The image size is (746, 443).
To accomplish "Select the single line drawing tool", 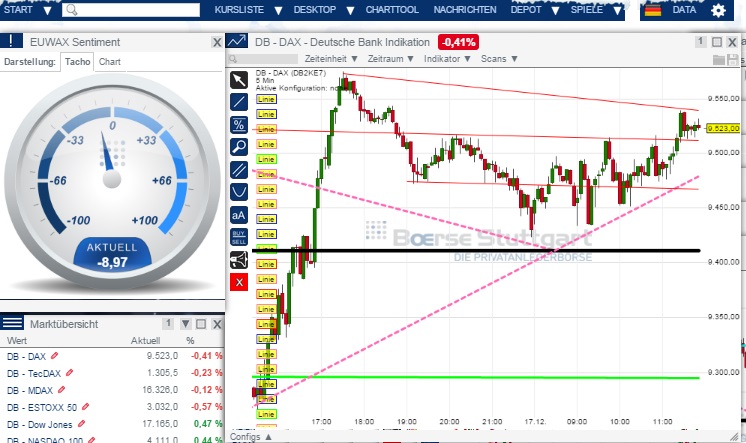I will (x=239, y=102).
